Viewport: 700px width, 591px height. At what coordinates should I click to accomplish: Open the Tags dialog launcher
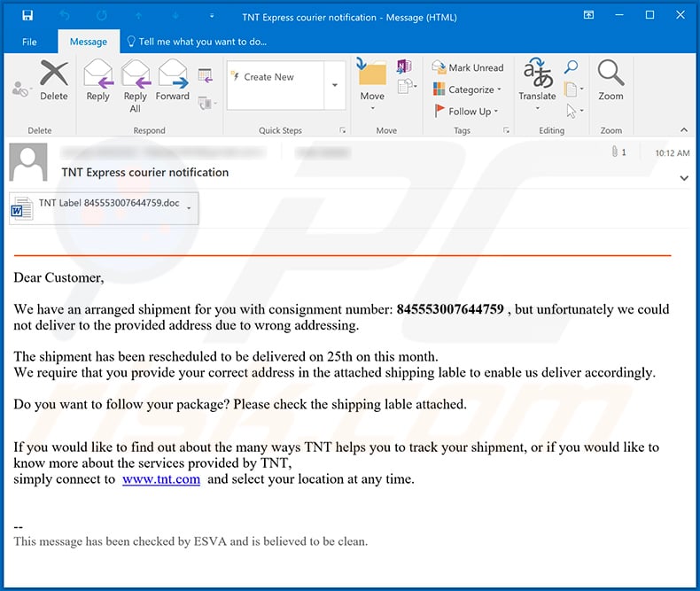pos(506,130)
